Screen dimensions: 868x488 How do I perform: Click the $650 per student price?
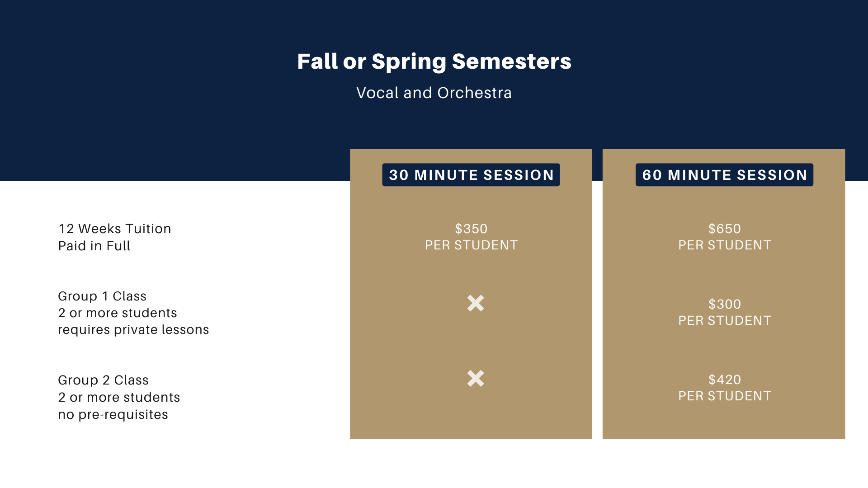725,237
